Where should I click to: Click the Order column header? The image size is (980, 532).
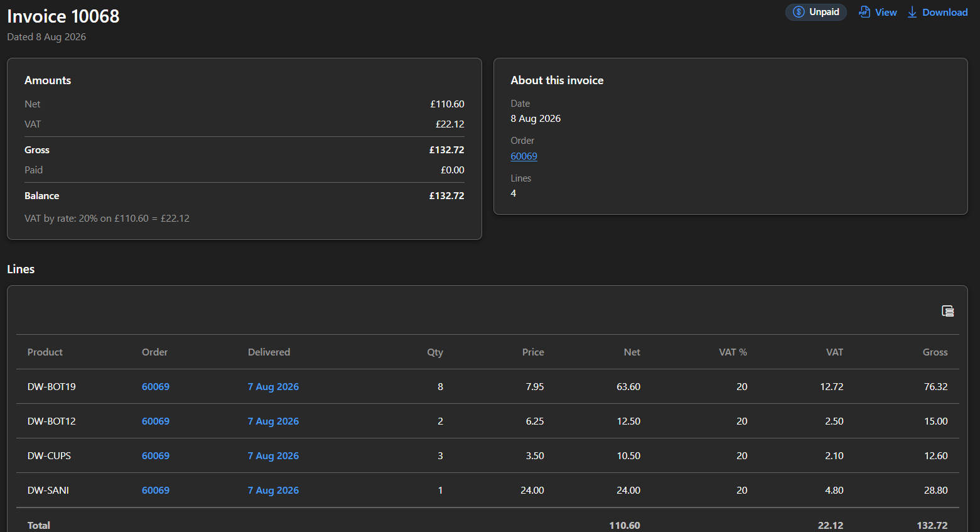point(154,352)
